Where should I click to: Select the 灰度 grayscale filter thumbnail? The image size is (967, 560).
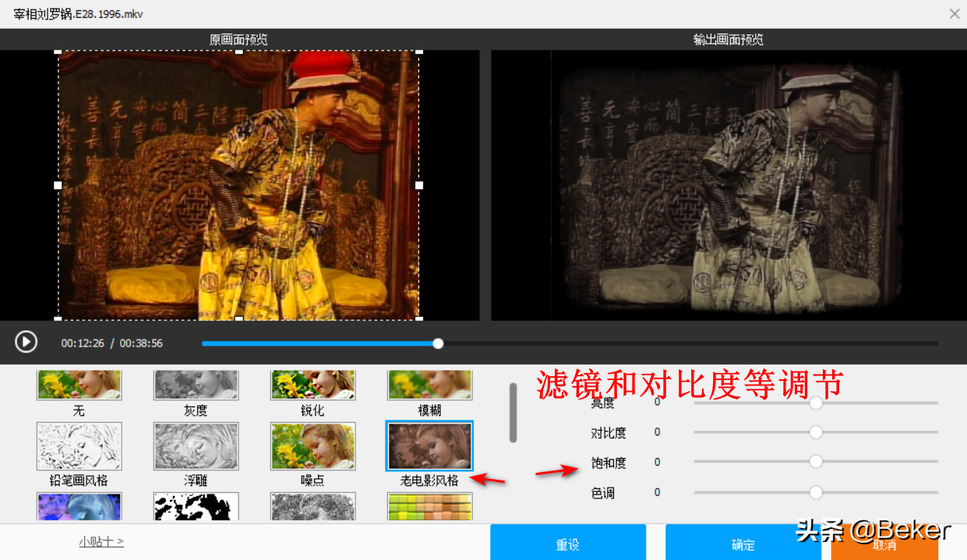tap(196, 385)
